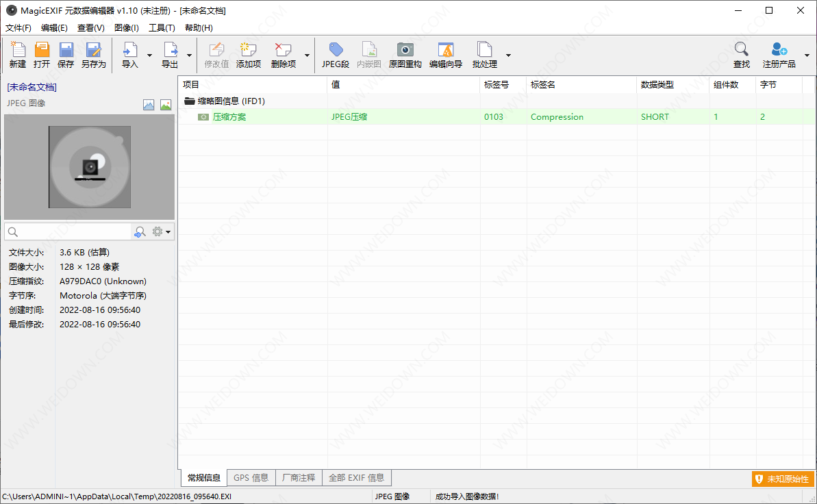
Task: Click the 组件数 column header
Action: (733, 84)
